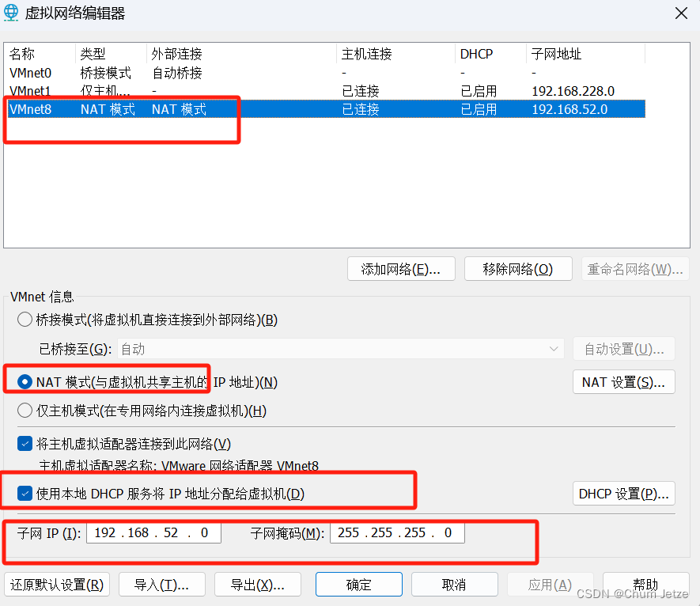
Task: Open DHCP 设置(P)... dialog
Action: coord(623,494)
